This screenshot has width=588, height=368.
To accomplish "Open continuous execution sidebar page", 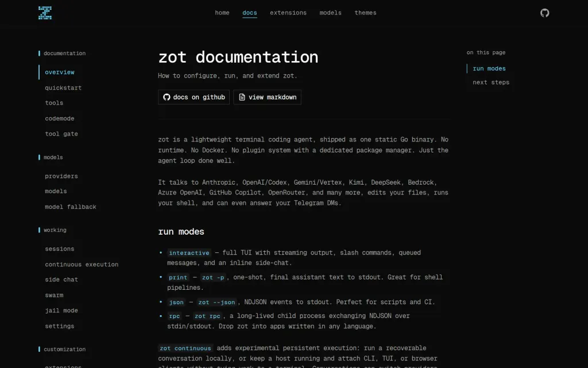I will coord(82,264).
